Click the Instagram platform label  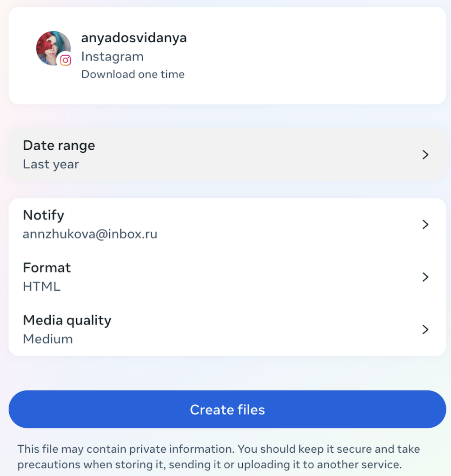click(x=112, y=56)
